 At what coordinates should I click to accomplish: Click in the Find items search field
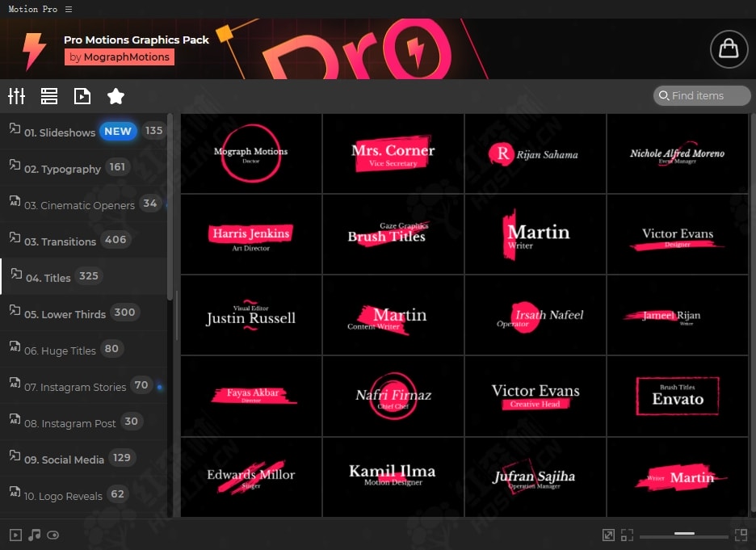(x=702, y=95)
